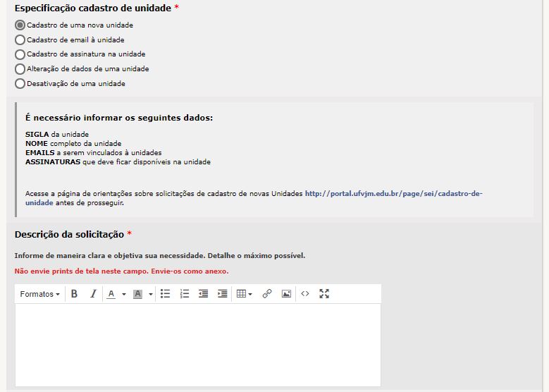Viewport: 549px width, 392px height.
Task: Open the Formatos dropdown menu
Action: (39, 294)
